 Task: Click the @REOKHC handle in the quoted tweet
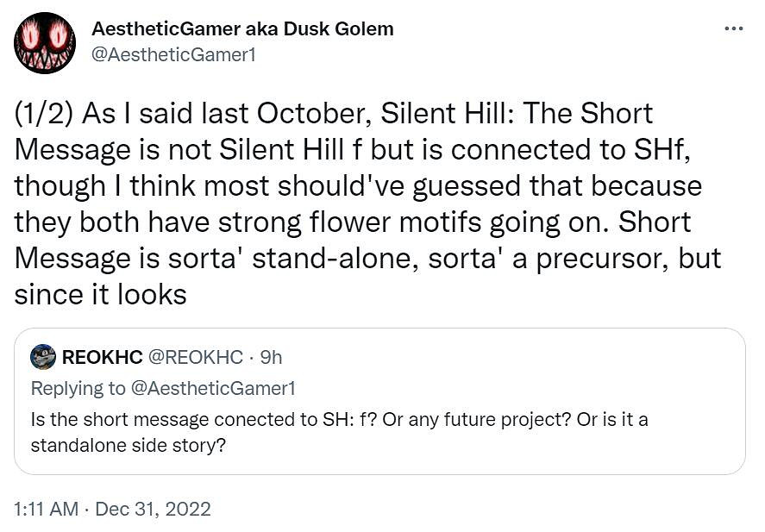[195, 357]
